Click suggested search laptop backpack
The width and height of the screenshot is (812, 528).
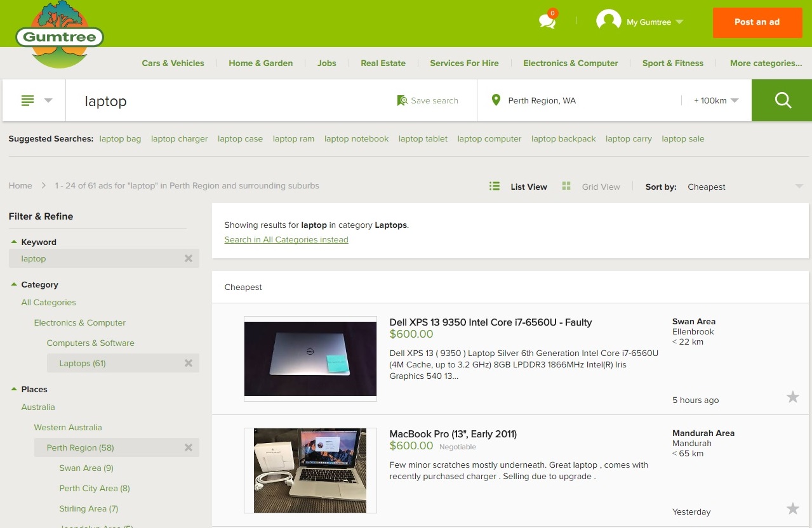(x=563, y=138)
